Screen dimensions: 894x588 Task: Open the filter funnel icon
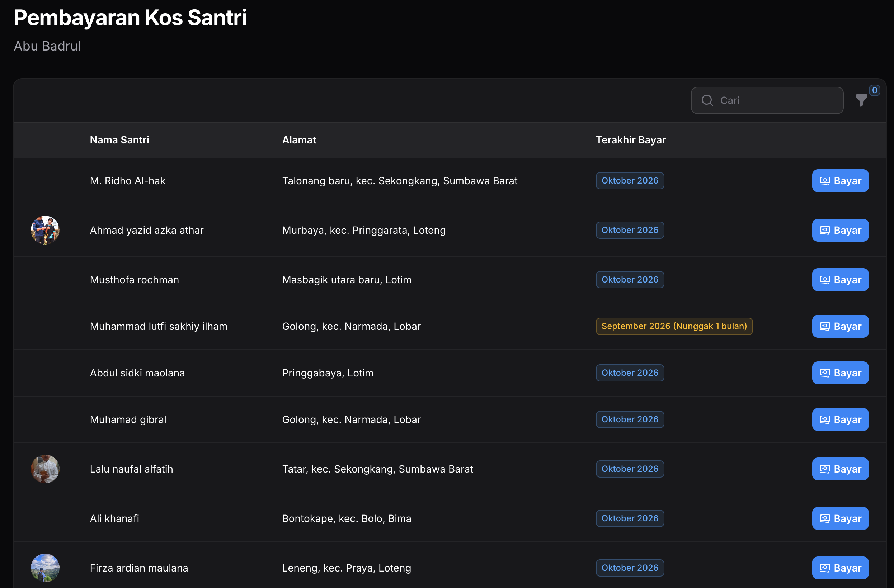pos(861,100)
